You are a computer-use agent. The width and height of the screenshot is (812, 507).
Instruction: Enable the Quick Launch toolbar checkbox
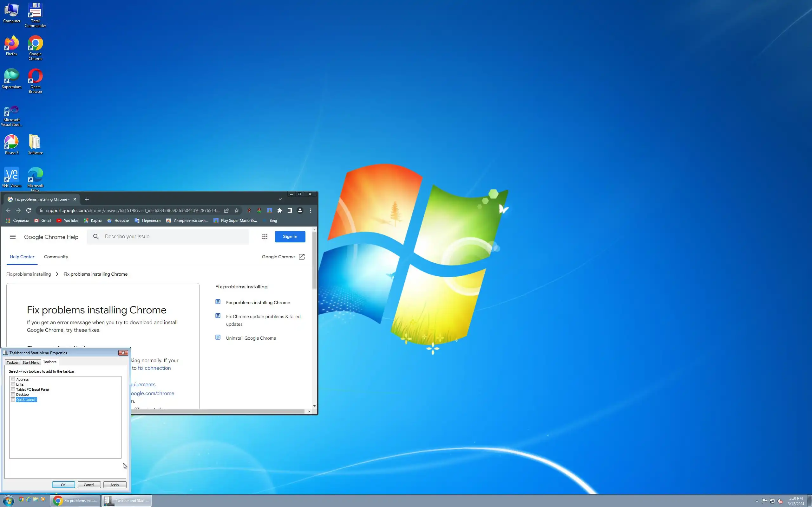click(x=13, y=400)
